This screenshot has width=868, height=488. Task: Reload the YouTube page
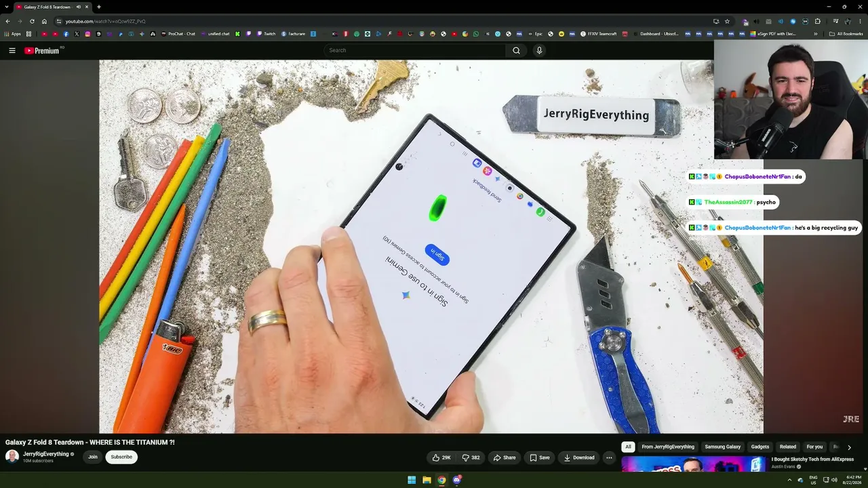(x=32, y=21)
